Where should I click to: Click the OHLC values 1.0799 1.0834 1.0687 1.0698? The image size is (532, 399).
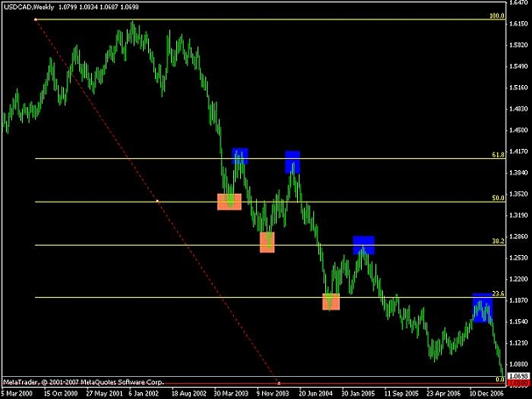[99, 7]
